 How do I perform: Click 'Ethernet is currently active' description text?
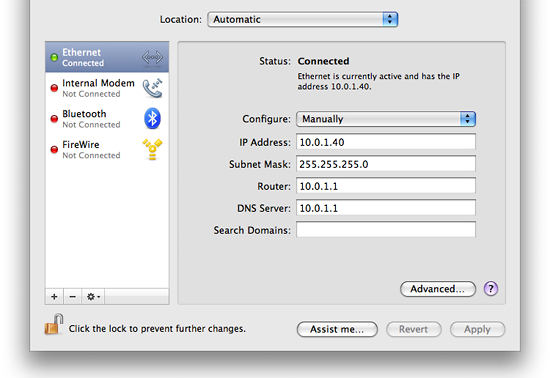[378, 81]
